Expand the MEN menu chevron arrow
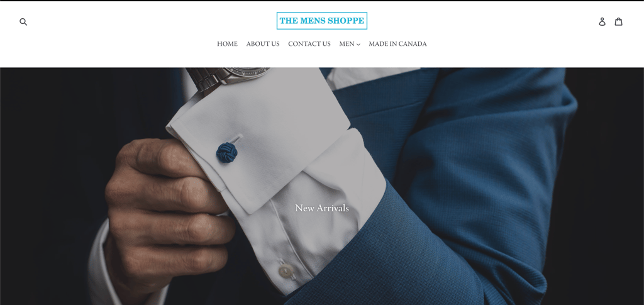The height and width of the screenshot is (305, 644). tap(358, 44)
